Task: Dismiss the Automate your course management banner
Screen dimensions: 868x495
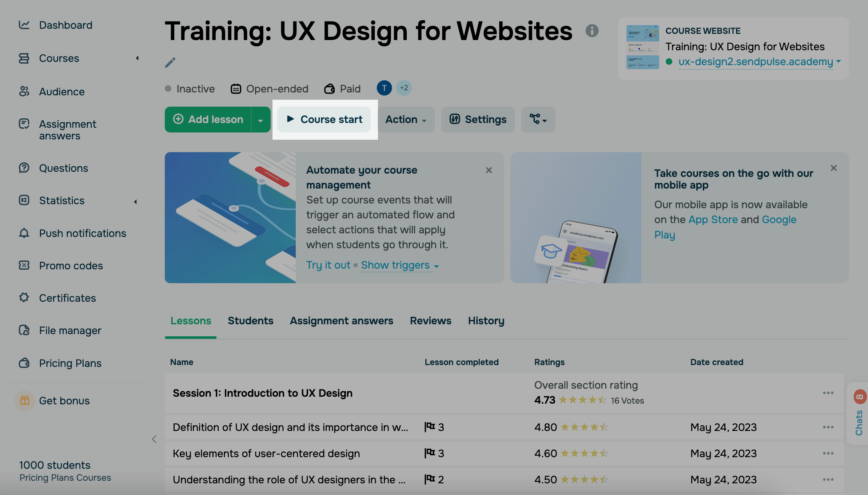Action: 489,170
